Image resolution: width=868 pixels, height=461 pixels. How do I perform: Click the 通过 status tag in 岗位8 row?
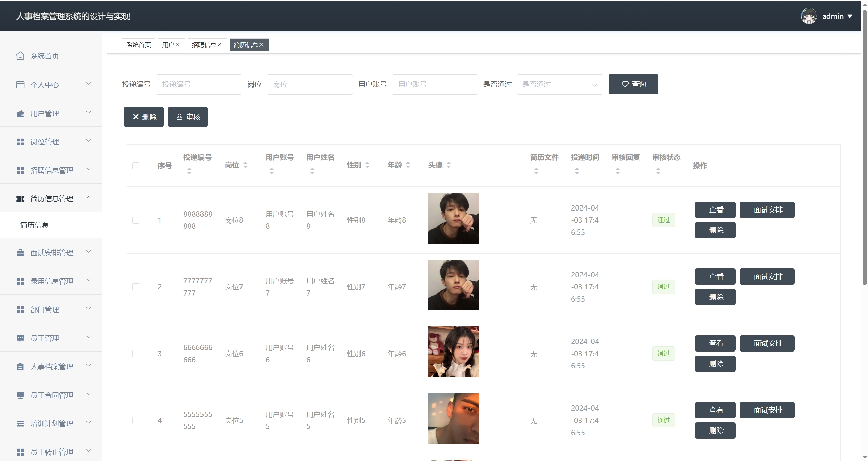point(663,220)
